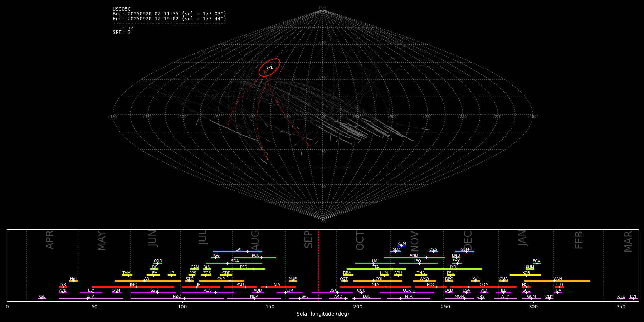Click the +90° latitude label atop map
This screenshot has height=322, width=644.
point(323,8)
